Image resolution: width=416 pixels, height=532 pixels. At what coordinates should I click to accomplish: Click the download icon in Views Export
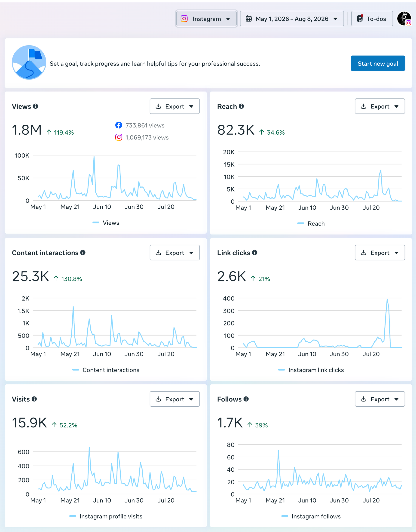pos(158,106)
